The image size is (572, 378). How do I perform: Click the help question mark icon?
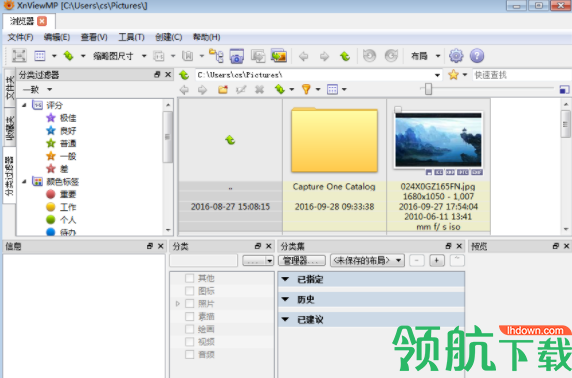click(x=477, y=56)
